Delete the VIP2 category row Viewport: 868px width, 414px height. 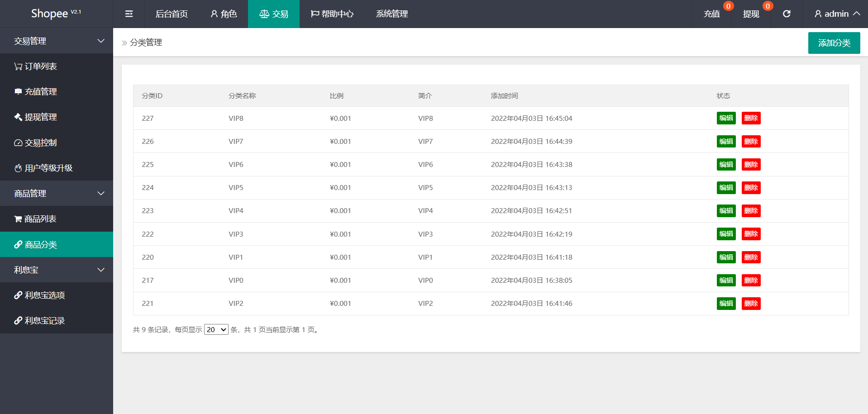(x=751, y=303)
